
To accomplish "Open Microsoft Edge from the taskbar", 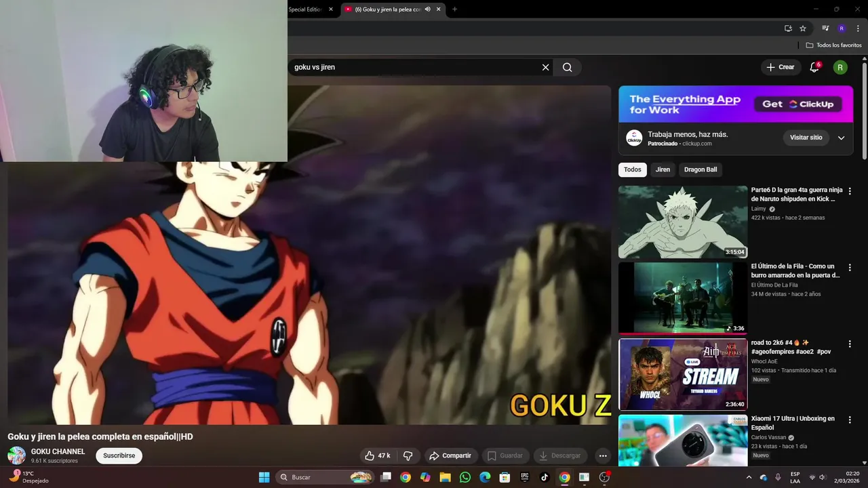I will (x=485, y=477).
